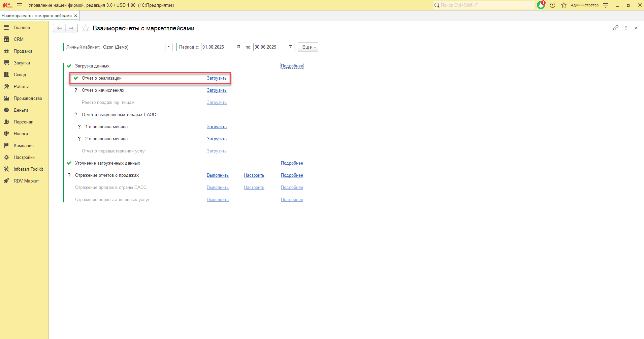The image size is (644, 339).
Task: Open service settings icon near Администратор
Action: coord(606,5)
